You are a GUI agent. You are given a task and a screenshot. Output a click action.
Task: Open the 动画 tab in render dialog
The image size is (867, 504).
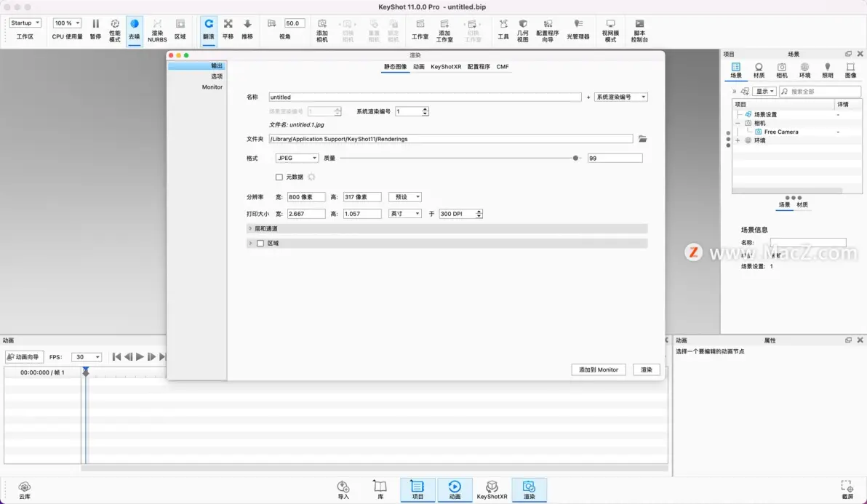418,67
